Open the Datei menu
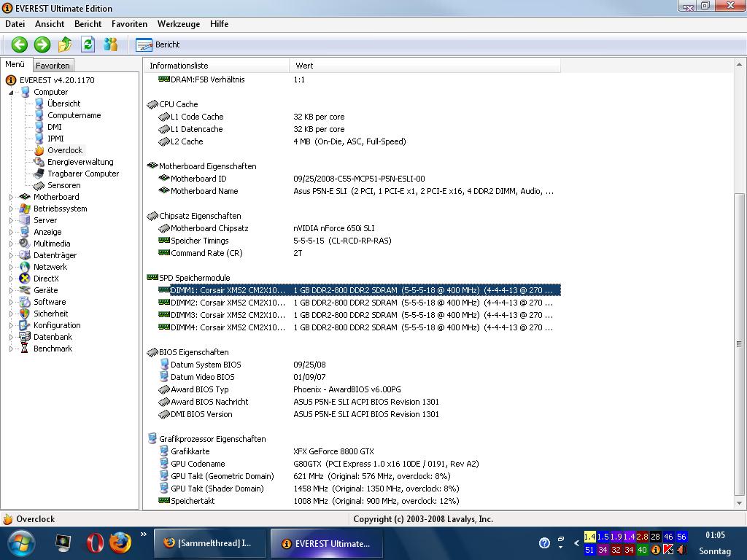 (15, 24)
